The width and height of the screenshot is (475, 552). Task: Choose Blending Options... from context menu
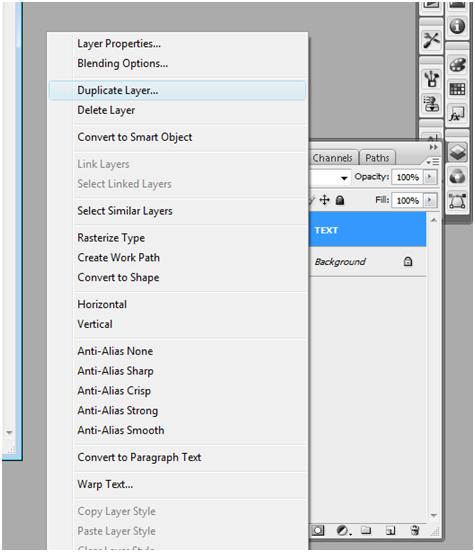tap(177, 63)
